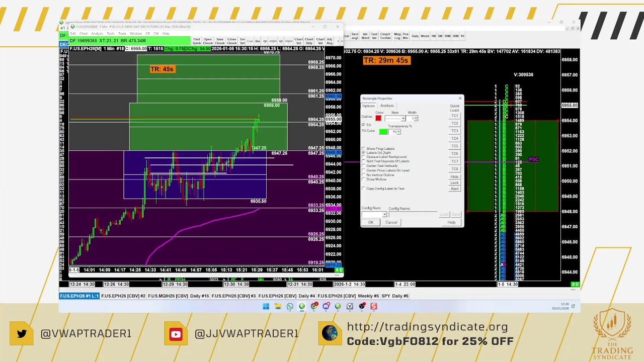644x362 pixels.
Task: Select the SPY Daily #6 chart tab
Action: point(395,296)
